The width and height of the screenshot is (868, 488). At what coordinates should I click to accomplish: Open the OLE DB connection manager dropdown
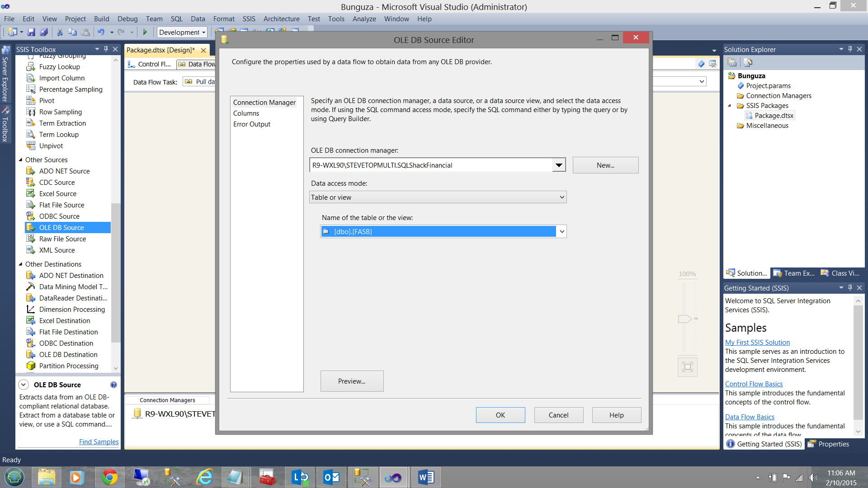coord(559,165)
